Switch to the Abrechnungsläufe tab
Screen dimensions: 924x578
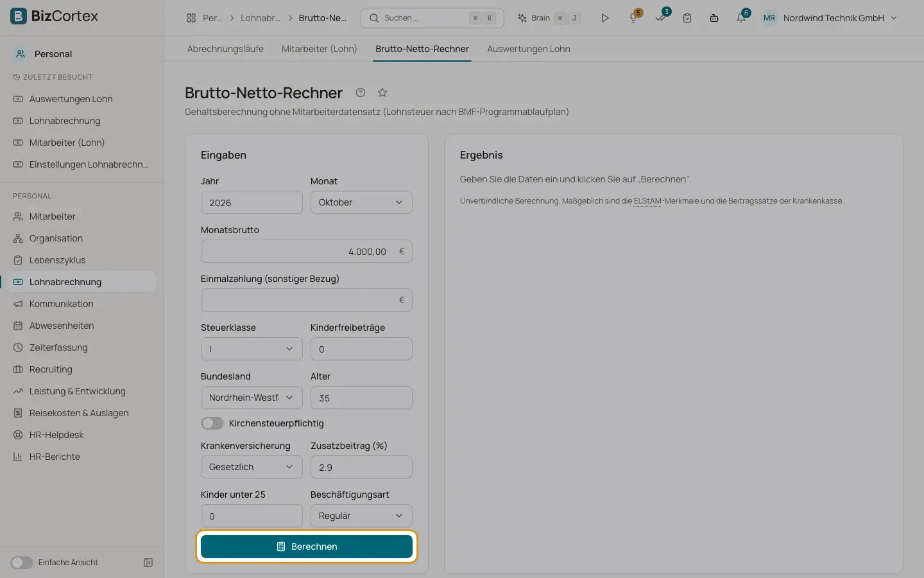click(225, 49)
